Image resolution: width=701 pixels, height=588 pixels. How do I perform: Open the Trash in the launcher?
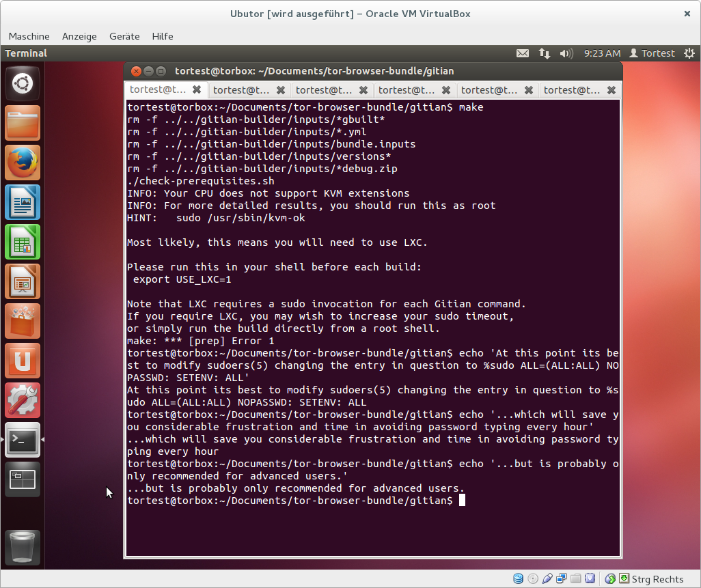pos(23,547)
